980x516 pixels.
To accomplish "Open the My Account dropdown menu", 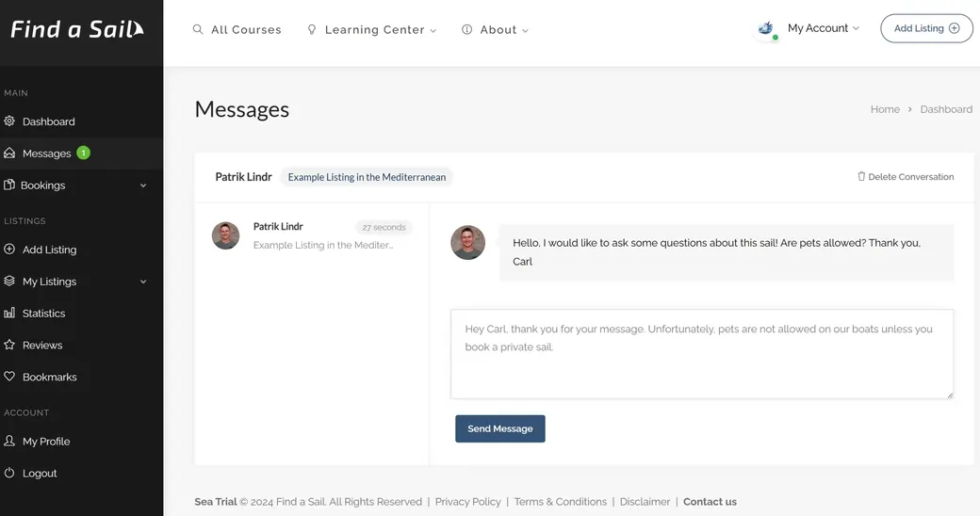I will click(823, 28).
